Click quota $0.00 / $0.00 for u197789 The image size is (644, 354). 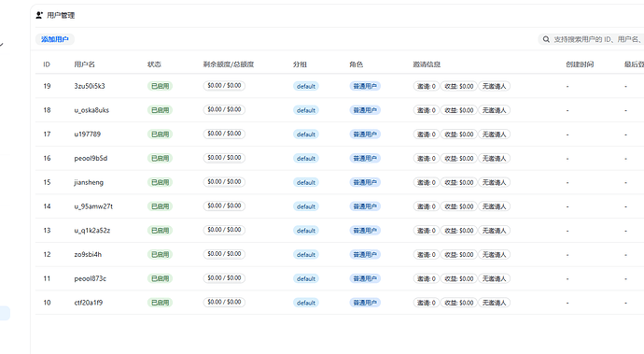[x=224, y=134]
